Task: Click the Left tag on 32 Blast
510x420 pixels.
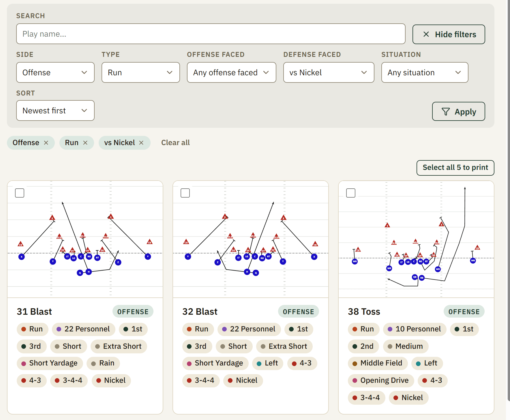Action: pyautogui.click(x=268, y=363)
